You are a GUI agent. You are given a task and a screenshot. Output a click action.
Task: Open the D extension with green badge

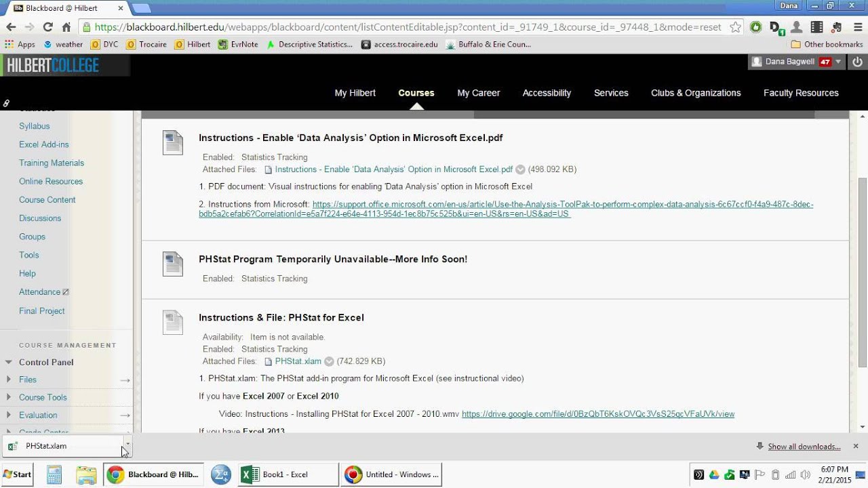pyautogui.click(x=776, y=28)
